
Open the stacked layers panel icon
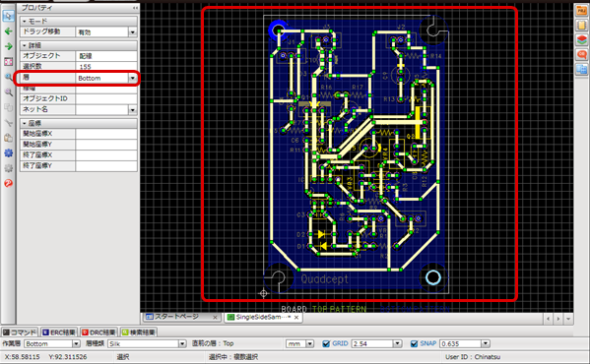(x=581, y=40)
